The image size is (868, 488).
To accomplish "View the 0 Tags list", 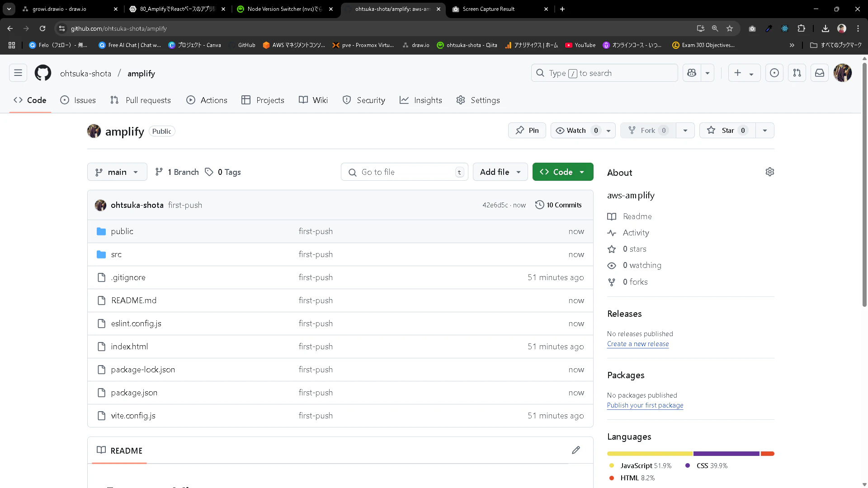I will (223, 172).
